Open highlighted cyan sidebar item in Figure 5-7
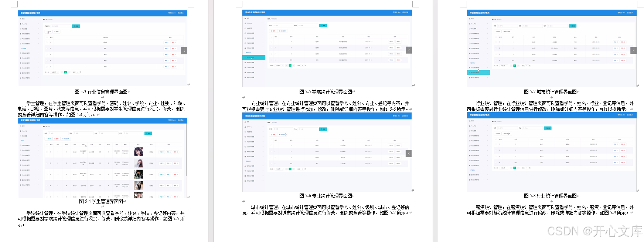Screen dimensions: 644x242 coord(478,73)
